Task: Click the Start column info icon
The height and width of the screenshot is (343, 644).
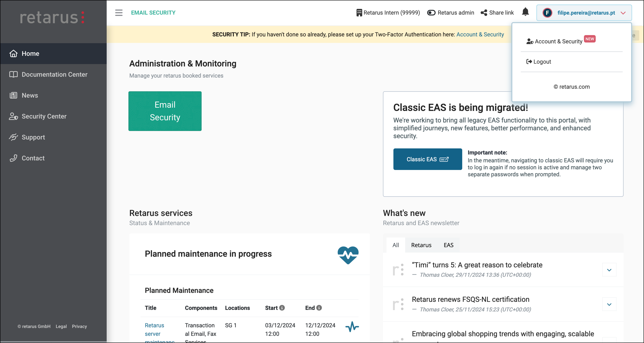Action: tap(282, 308)
